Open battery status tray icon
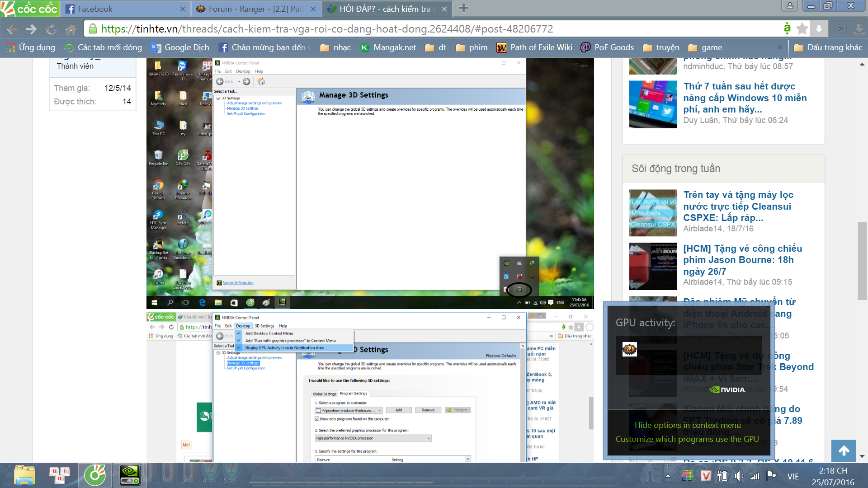Screen dimensions: 868x488 (x=722, y=476)
